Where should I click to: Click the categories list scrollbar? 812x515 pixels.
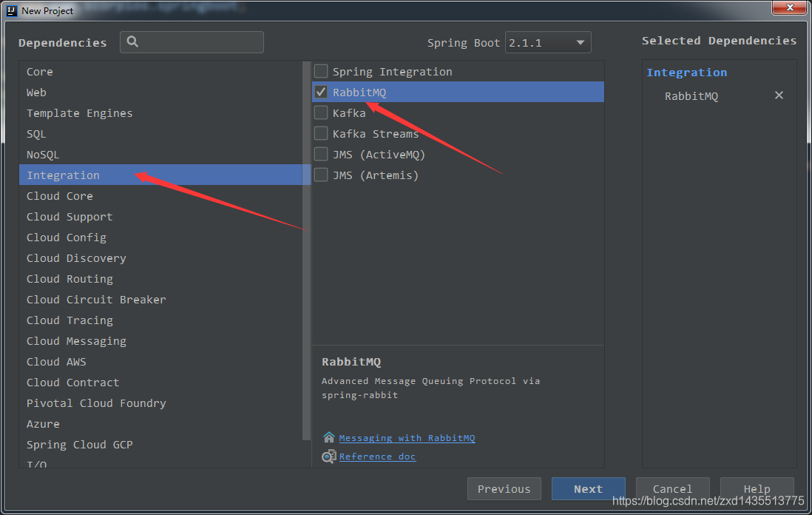coord(306,251)
